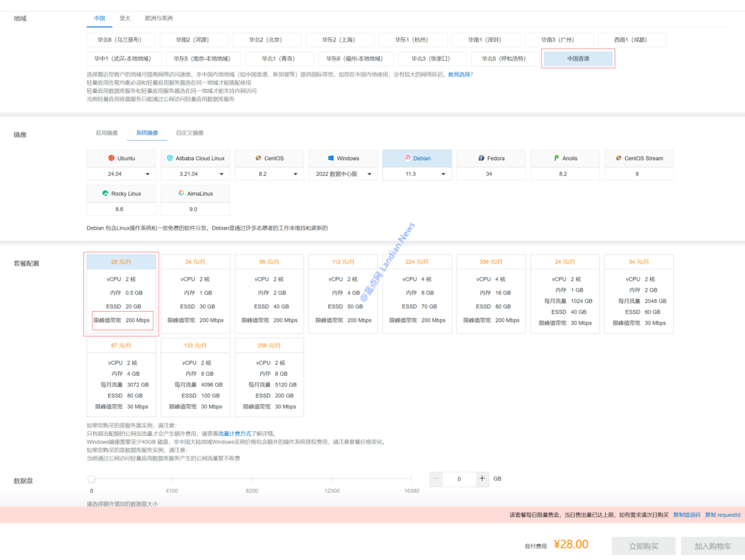Expand the Debian 11.3 version dropdown
The height and width of the screenshot is (560, 745).
[x=443, y=174]
